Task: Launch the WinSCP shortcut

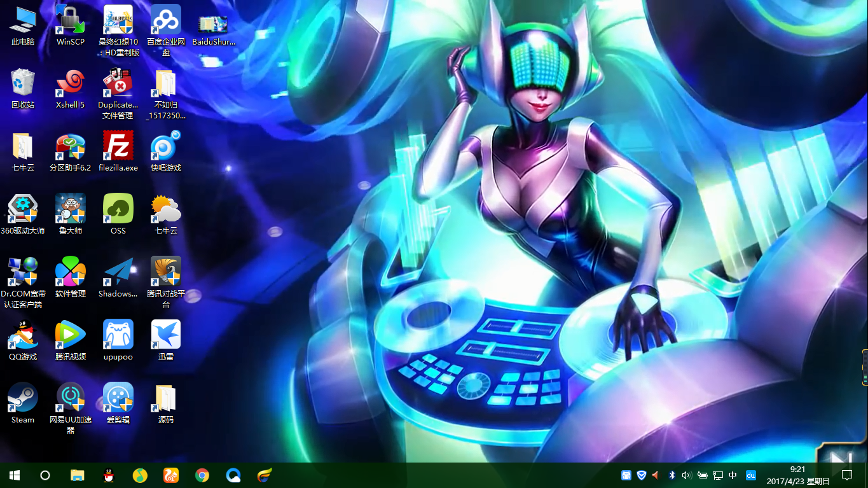Action: pyautogui.click(x=71, y=27)
